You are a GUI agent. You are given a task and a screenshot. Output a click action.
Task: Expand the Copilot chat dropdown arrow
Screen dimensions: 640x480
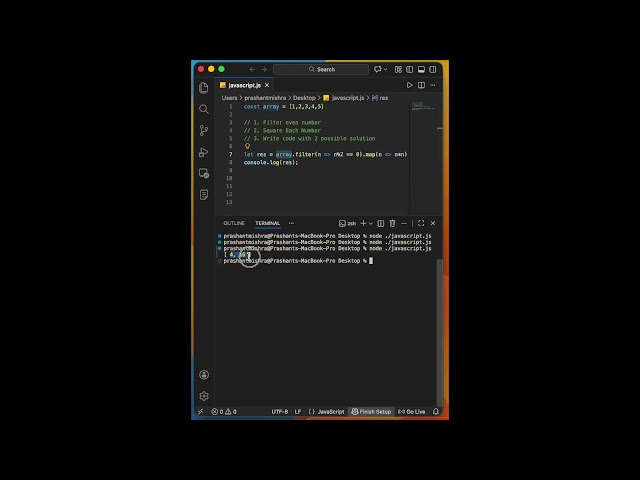(385, 69)
